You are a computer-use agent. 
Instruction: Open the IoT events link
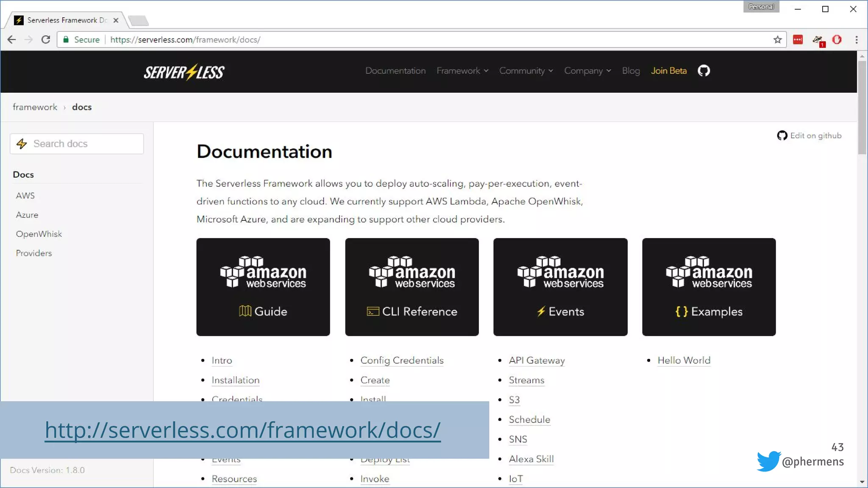pos(516,479)
